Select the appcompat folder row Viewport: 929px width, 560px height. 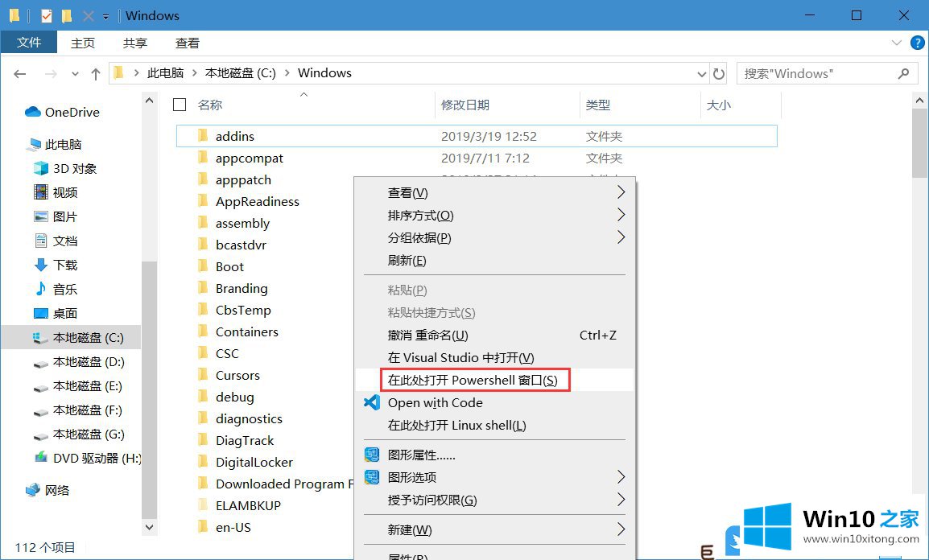pos(477,158)
